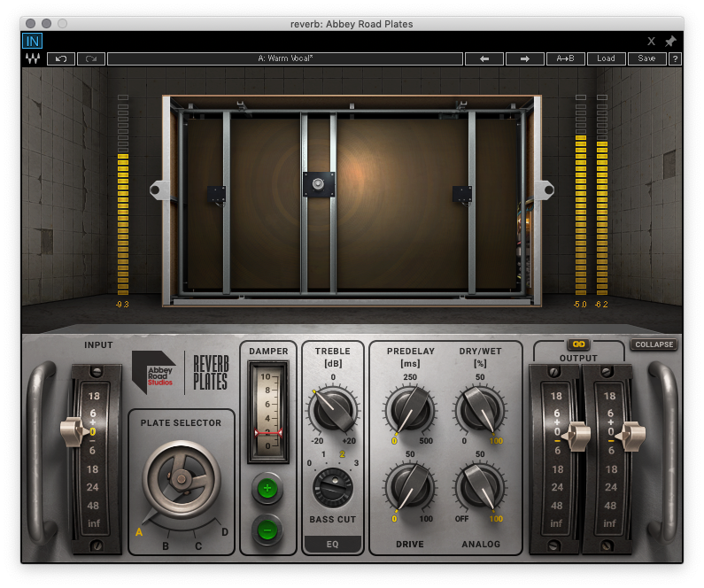Load previous preset with left arrow

coord(484,58)
